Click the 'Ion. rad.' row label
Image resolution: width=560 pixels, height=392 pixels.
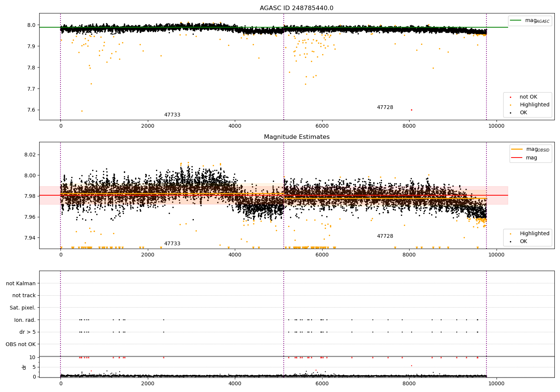25,320
